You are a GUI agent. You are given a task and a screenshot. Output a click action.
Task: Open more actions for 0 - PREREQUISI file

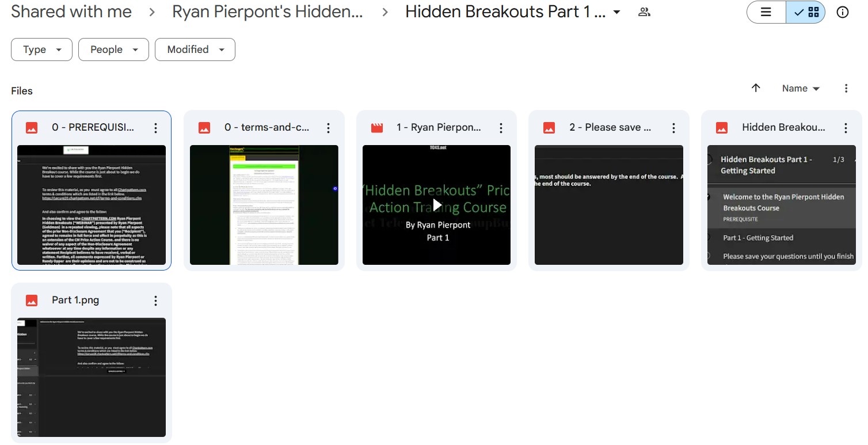coord(155,128)
